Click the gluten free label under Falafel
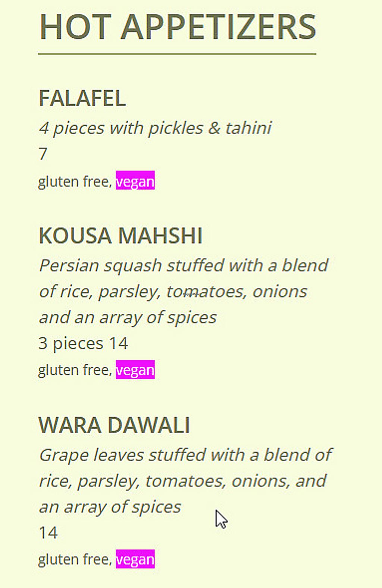Image resolution: width=382 pixels, height=588 pixels. tap(75, 182)
